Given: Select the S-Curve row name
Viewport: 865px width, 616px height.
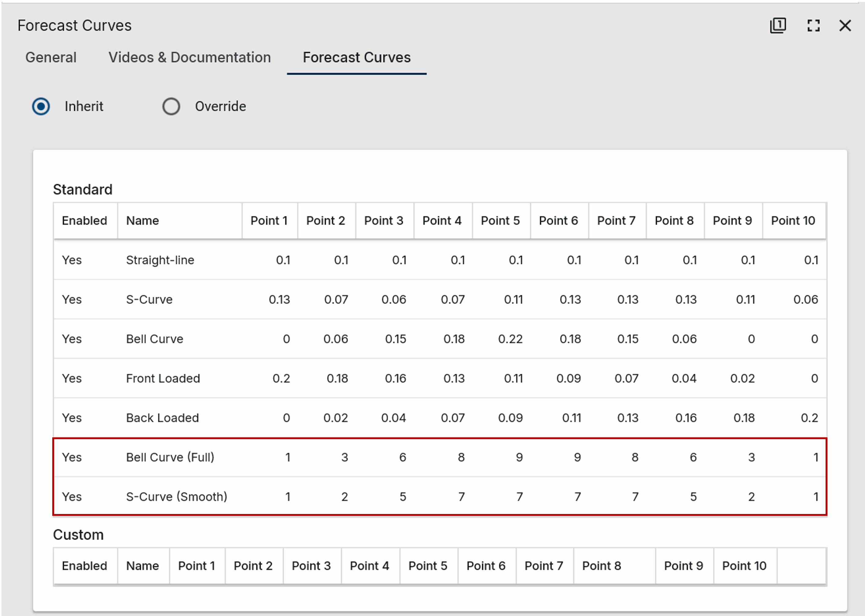Looking at the screenshot, I should pyautogui.click(x=149, y=300).
